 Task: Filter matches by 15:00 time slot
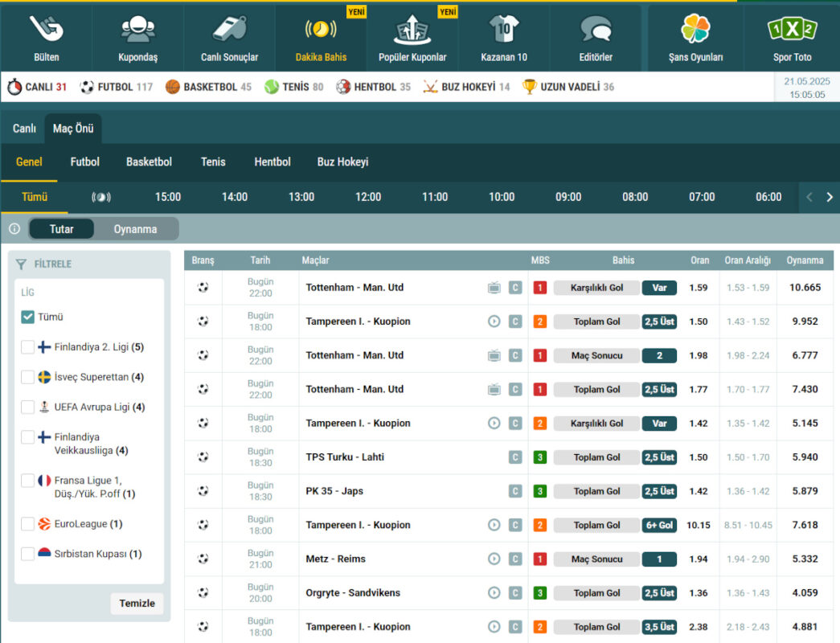[168, 197]
